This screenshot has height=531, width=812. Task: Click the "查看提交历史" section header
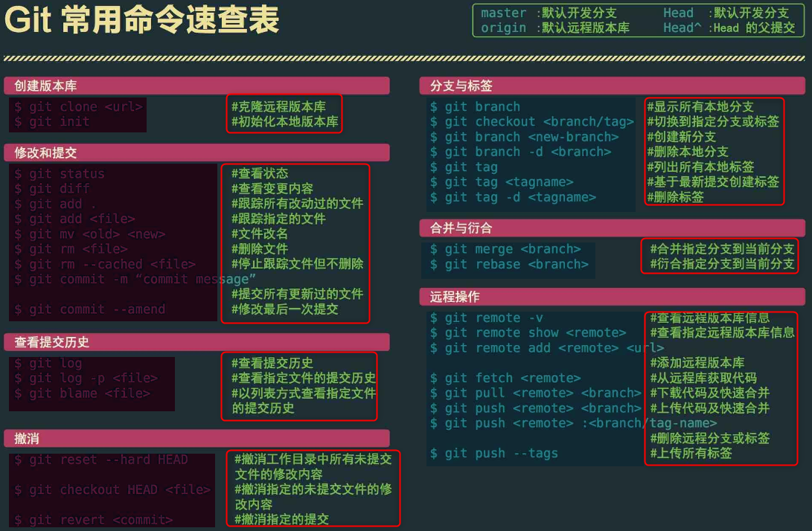[196, 342]
